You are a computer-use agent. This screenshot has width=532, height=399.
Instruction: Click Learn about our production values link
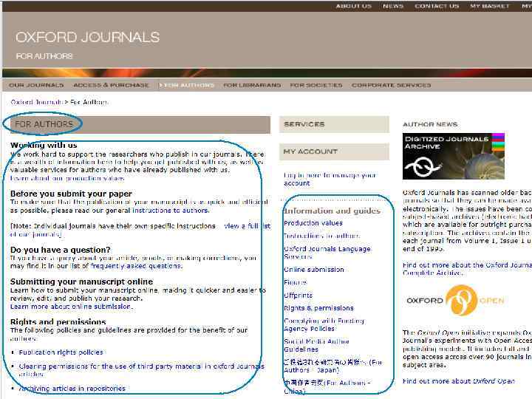67,178
